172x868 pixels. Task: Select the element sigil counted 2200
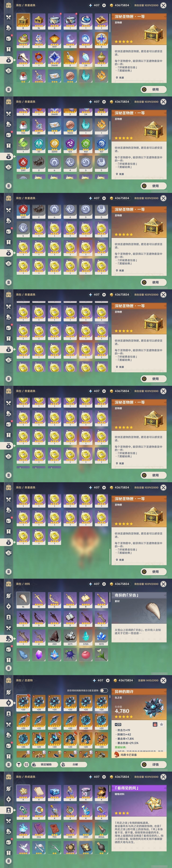[54, 145]
